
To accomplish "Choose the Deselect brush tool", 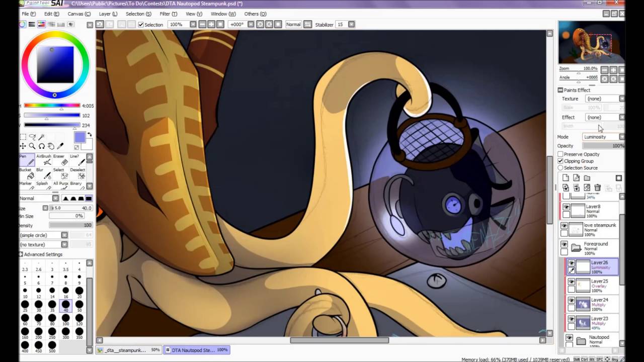I will tap(77, 173).
